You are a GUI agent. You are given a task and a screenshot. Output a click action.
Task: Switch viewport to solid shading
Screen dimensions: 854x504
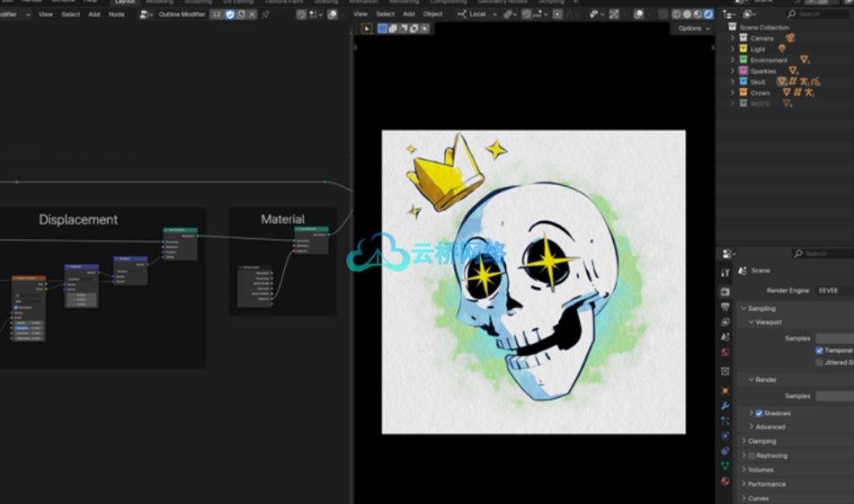coord(687,14)
